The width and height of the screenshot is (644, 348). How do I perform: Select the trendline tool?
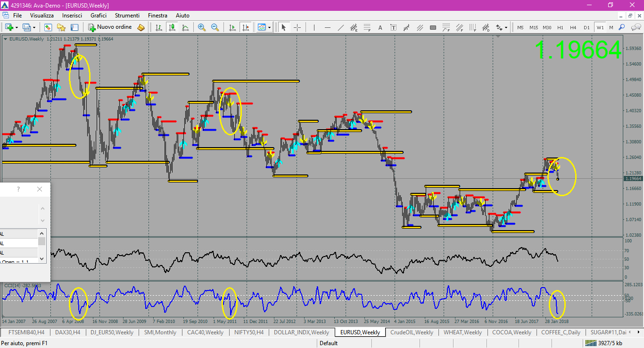[340, 27]
